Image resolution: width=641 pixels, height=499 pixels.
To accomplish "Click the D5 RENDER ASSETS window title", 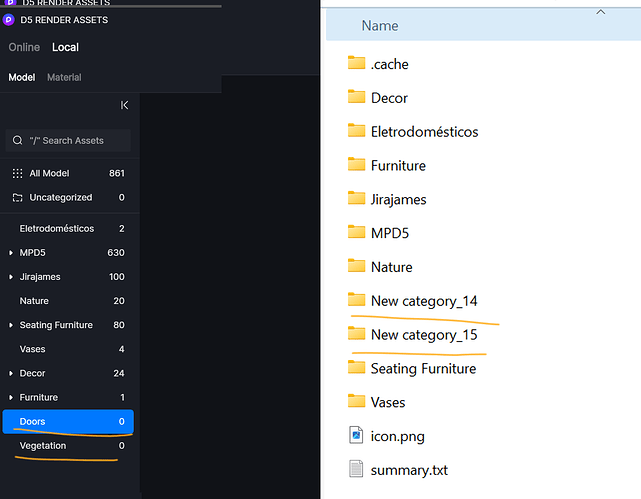I will (64, 20).
